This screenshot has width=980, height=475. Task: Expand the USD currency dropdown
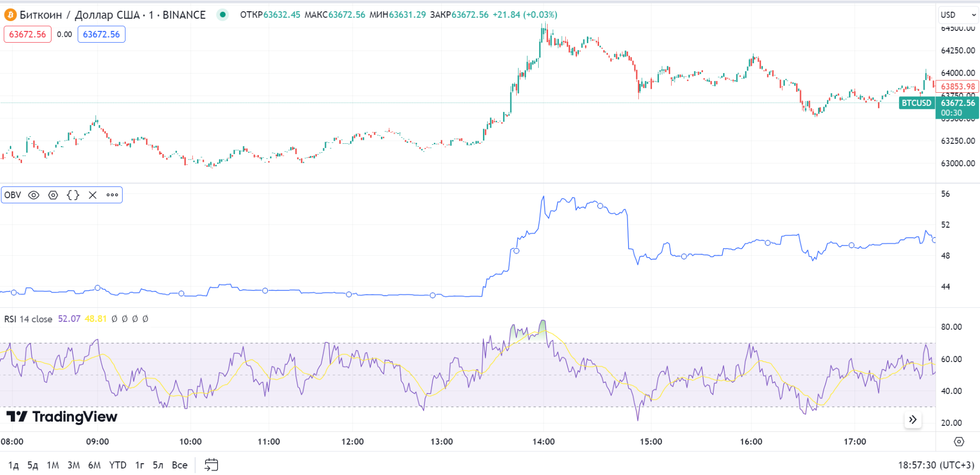(958, 15)
